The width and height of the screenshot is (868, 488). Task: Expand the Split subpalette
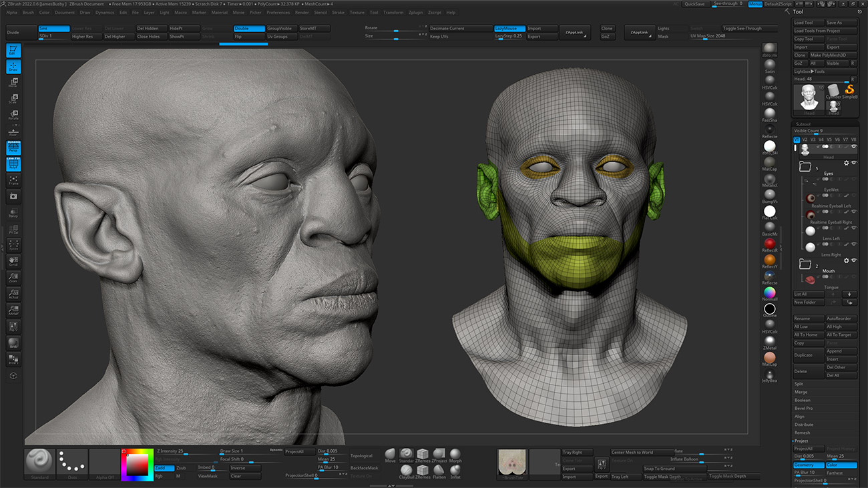point(799,384)
